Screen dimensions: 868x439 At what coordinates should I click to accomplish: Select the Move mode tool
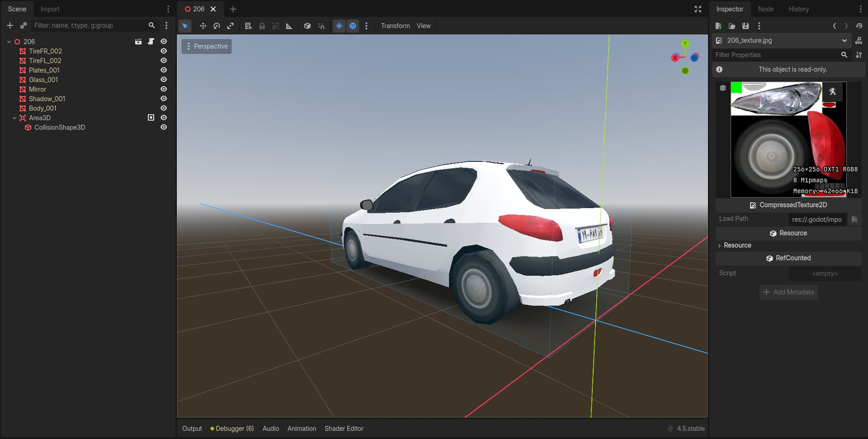click(x=203, y=26)
